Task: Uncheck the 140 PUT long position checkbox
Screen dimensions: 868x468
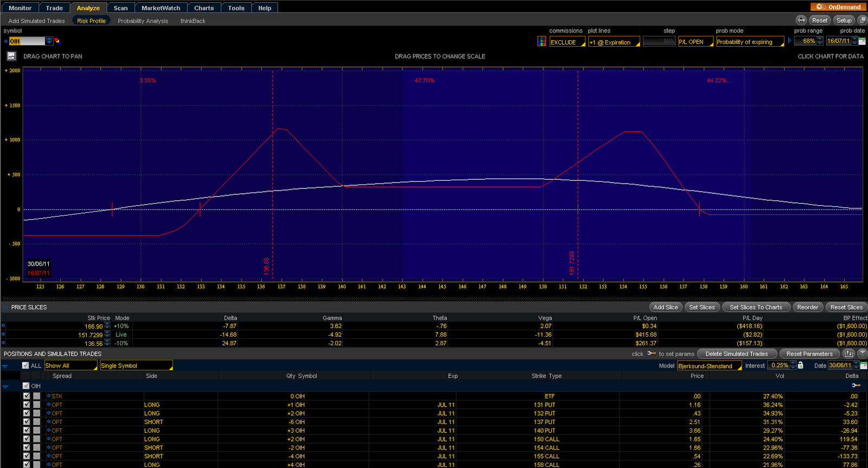Action: 26,431
